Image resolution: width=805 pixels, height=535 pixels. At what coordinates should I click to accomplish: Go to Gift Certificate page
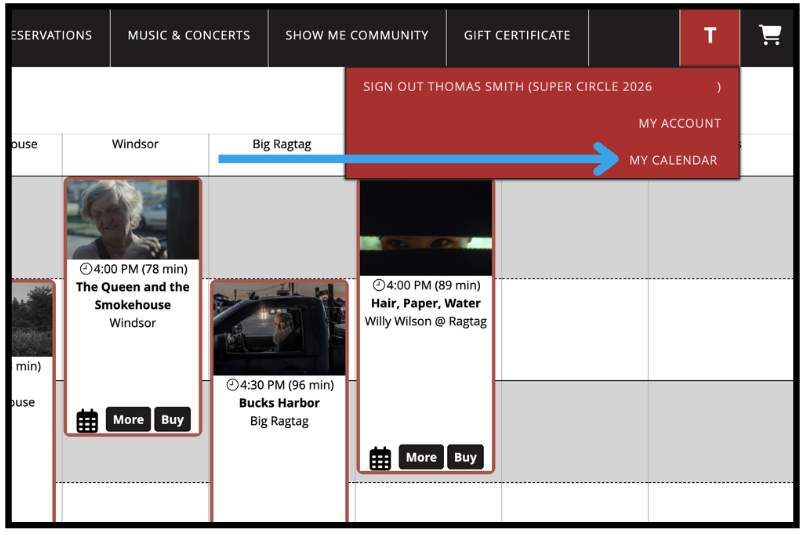coord(517,36)
